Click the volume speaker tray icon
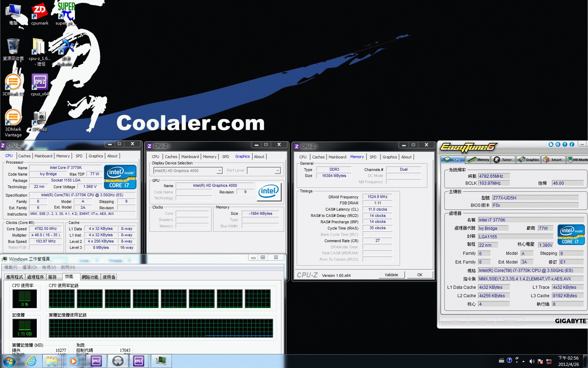The image size is (588, 368). point(532,361)
